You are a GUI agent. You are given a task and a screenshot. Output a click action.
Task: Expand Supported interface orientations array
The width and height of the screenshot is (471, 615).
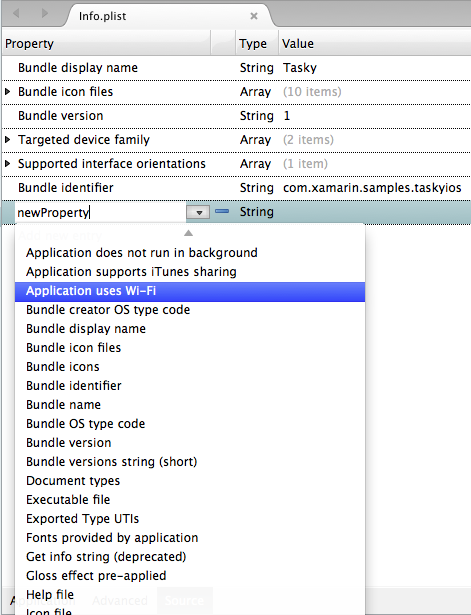[7, 164]
